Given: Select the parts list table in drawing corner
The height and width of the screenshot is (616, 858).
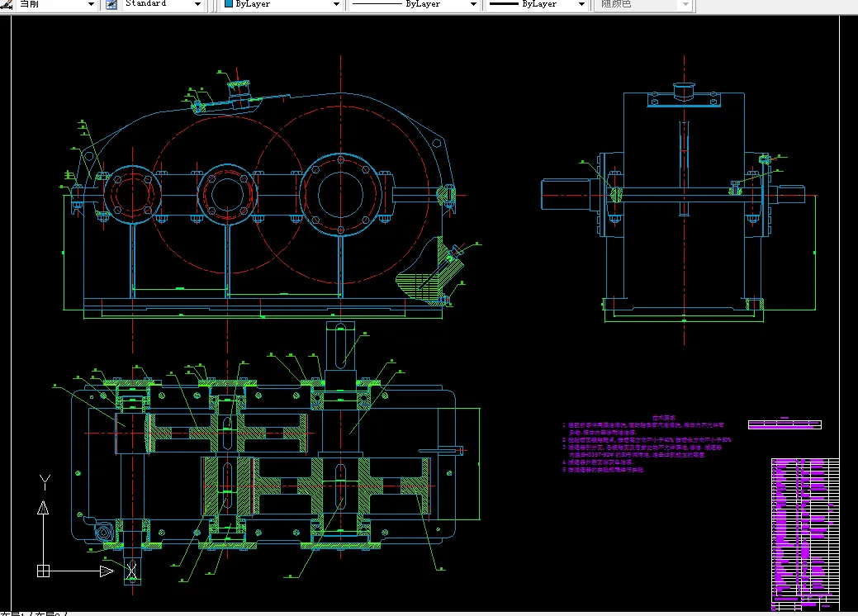Looking at the screenshot, I should coord(805,534).
